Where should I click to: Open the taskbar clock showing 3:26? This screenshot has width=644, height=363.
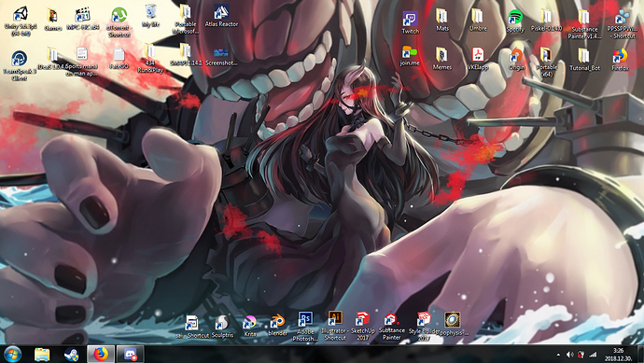618,355
